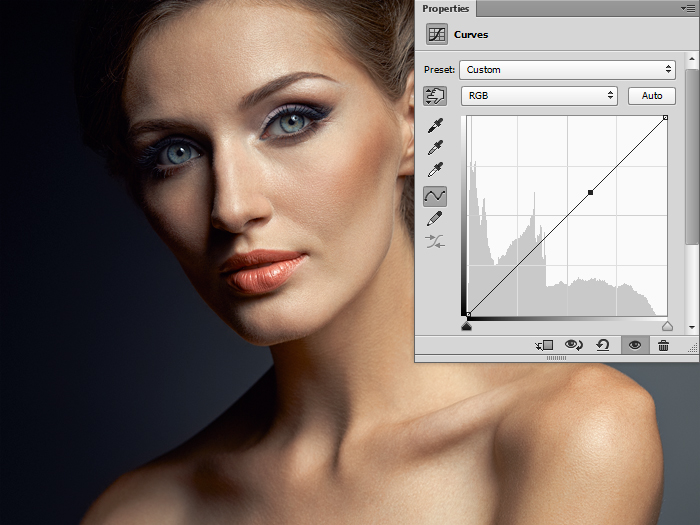Click the Curves adjustment icon
700x525 pixels.
(x=437, y=34)
